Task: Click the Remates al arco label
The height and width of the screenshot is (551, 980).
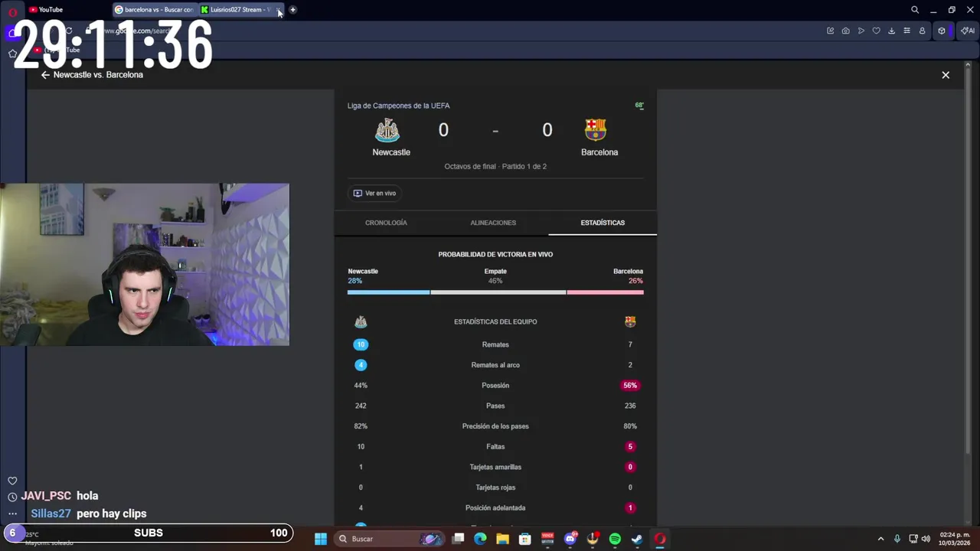Action: point(495,365)
